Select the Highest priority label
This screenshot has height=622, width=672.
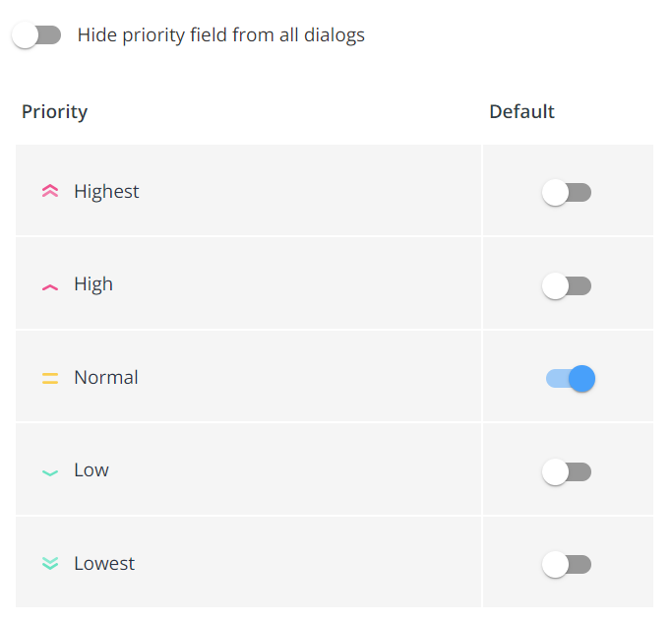coord(106,191)
